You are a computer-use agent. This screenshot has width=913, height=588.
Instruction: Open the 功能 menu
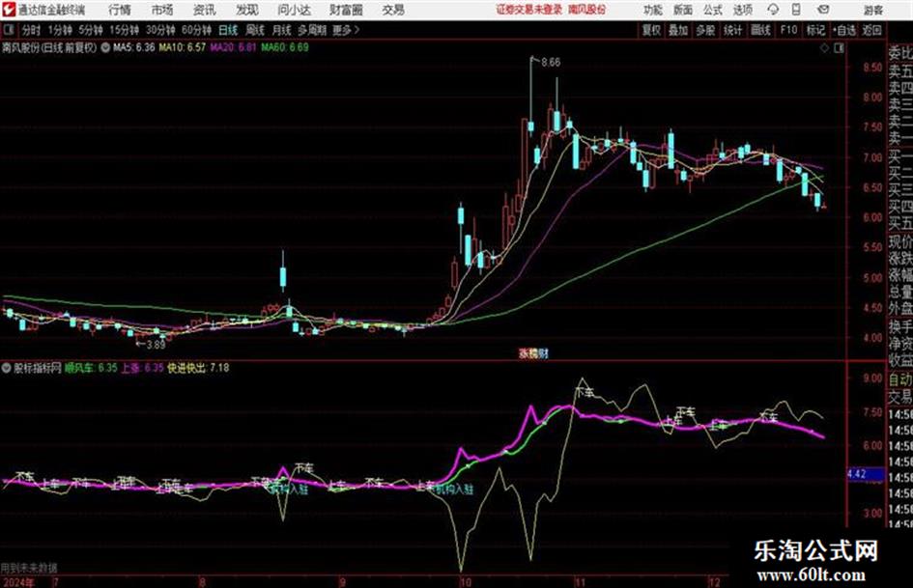652,10
